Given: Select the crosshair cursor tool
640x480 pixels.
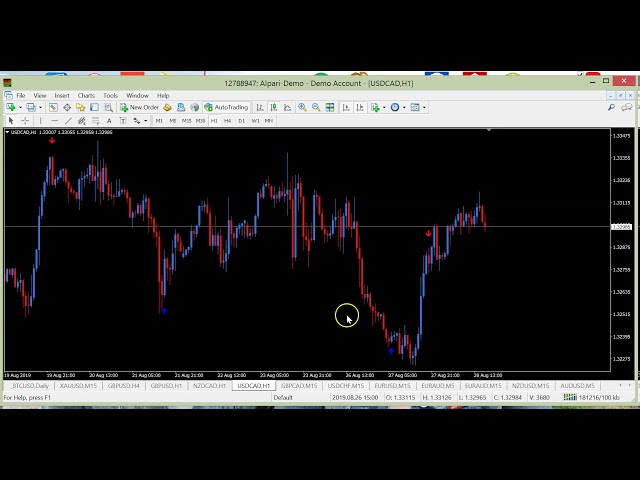Looking at the screenshot, I should (x=25, y=120).
